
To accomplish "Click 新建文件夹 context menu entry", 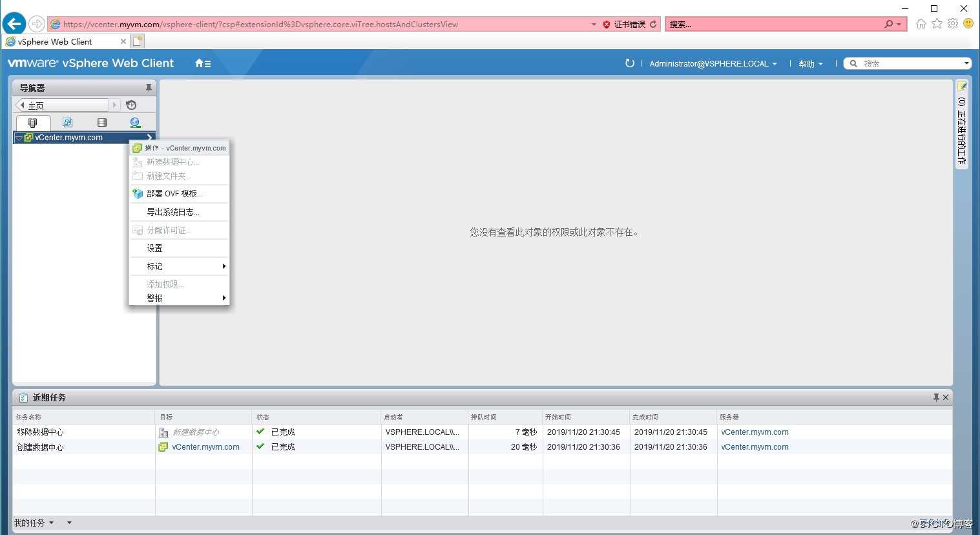I will point(180,176).
